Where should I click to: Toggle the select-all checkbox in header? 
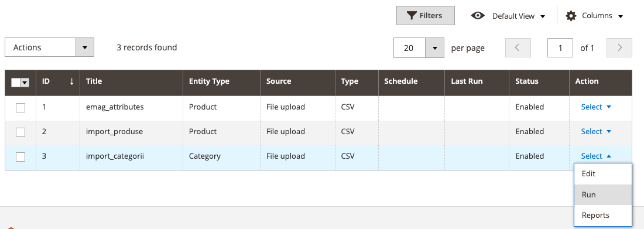coord(16,83)
